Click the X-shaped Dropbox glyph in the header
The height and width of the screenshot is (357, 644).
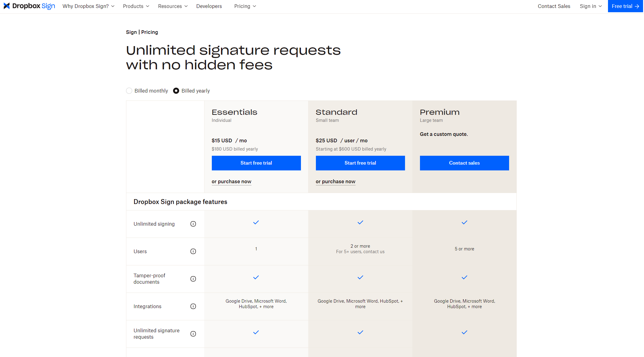click(x=7, y=6)
